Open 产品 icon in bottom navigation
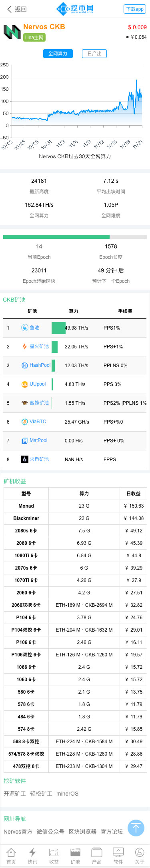 click(97, 855)
